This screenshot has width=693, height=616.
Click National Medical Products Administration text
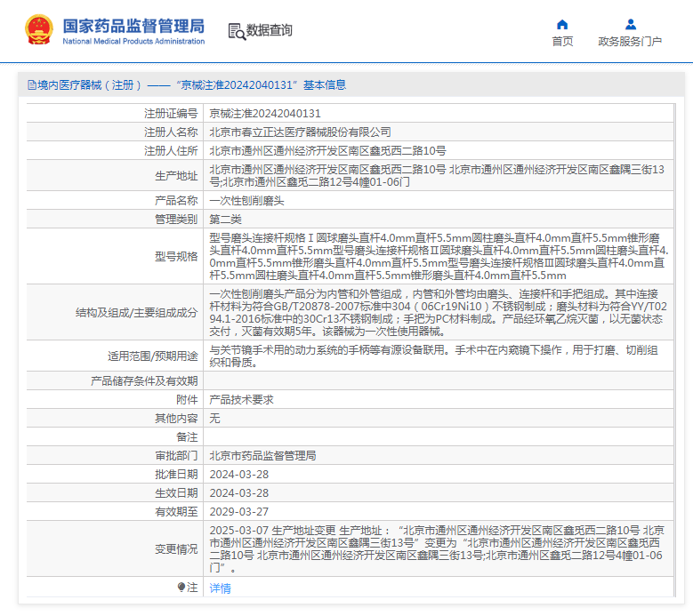pyautogui.click(x=133, y=41)
